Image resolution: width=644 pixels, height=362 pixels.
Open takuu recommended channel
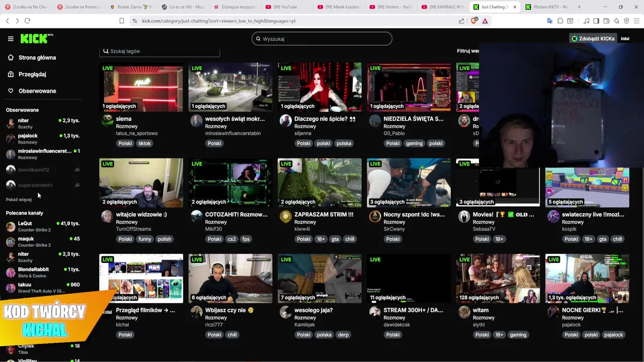43,287
